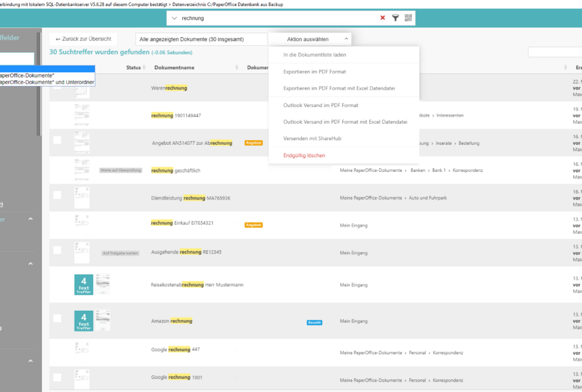Open the document 'Google rechnung 447'
582x392 pixels.
coord(175,350)
